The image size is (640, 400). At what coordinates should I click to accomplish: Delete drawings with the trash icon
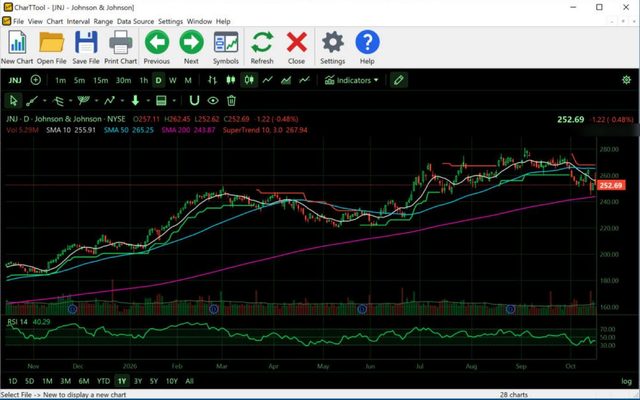click(231, 100)
